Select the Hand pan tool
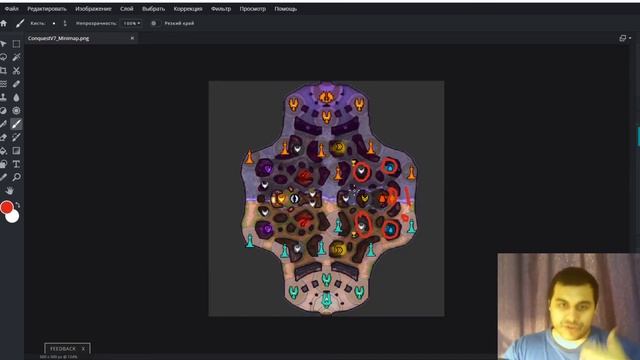 [x=9, y=191]
